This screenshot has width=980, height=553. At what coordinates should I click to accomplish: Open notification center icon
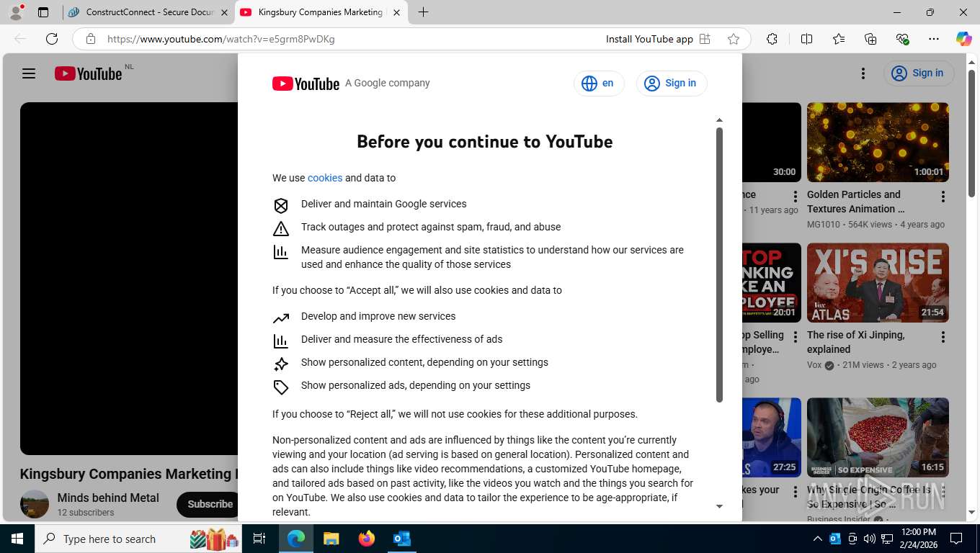tap(956, 539)
